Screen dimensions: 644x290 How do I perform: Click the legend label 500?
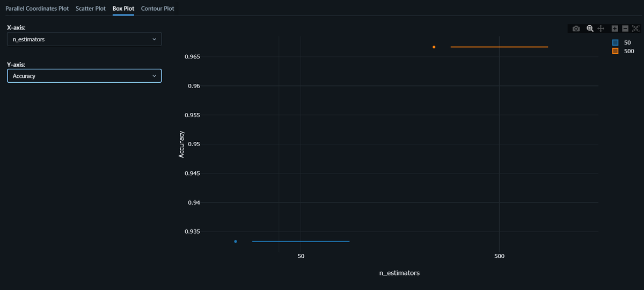coord(629,51)
